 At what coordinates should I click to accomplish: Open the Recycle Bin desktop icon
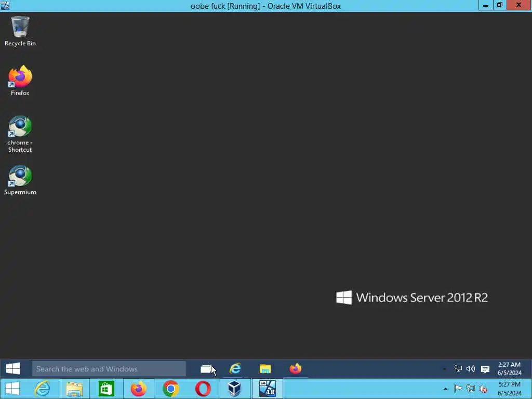point(20,31)
